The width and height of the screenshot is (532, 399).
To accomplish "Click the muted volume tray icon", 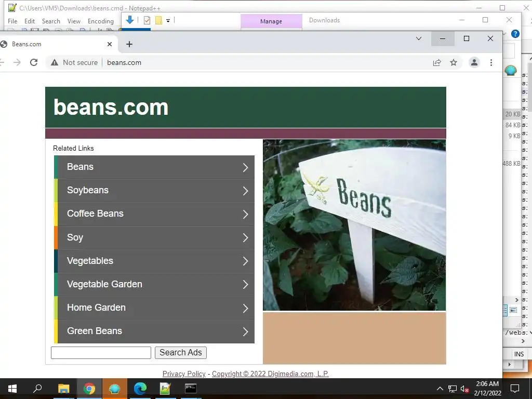I will 465,389.
